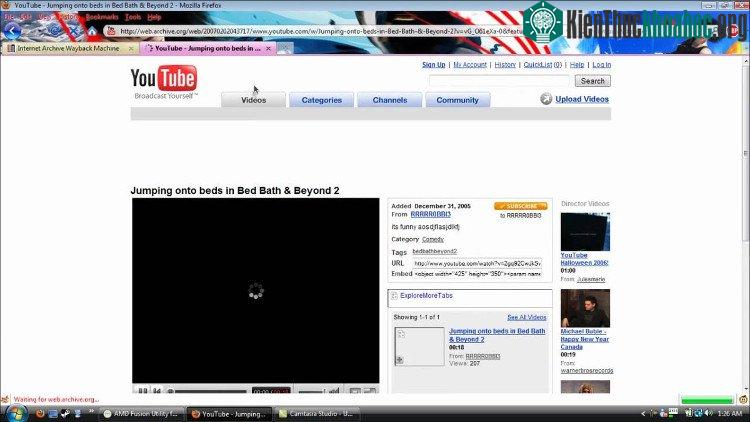Click the My Account link

coord(470,65)
